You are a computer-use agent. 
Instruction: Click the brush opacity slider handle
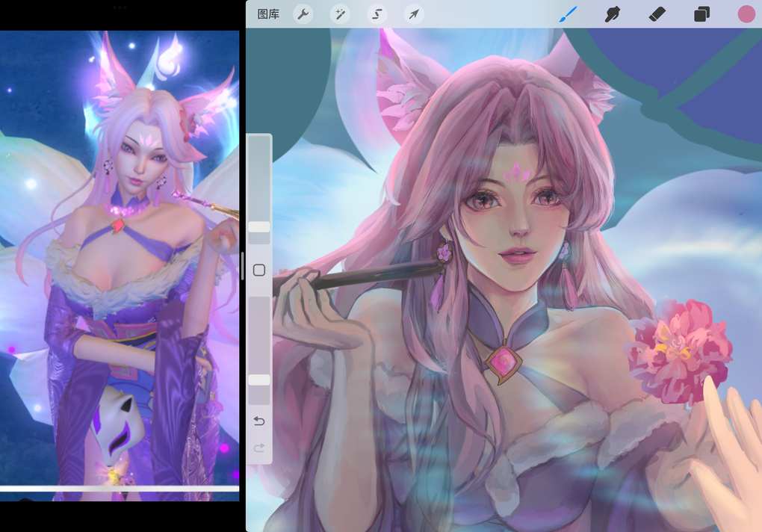click(x=259, y=380)
